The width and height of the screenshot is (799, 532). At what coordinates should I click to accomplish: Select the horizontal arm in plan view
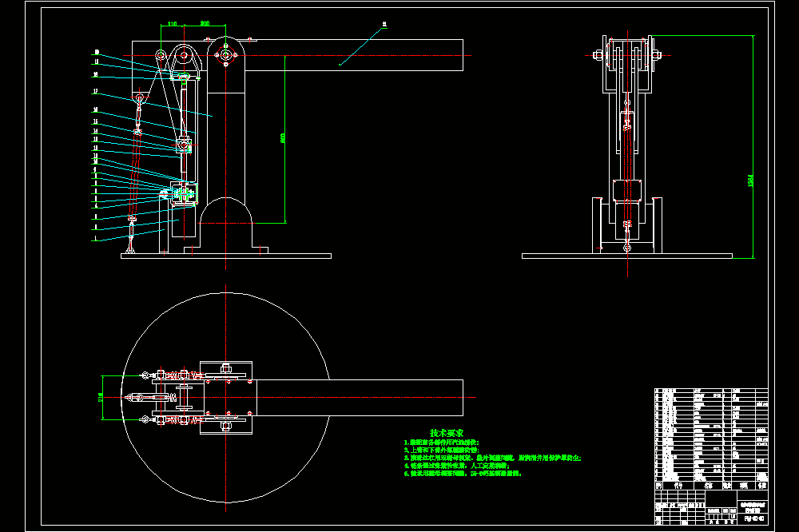point(360,398)
